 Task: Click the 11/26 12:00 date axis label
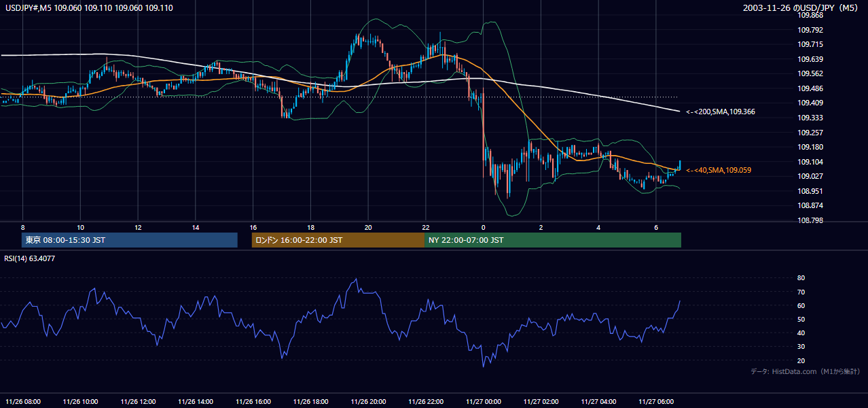tap(138, 401)
